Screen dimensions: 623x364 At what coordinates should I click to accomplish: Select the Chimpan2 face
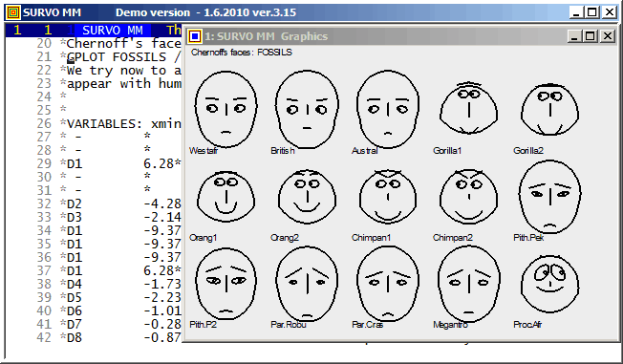pos(469,197)
